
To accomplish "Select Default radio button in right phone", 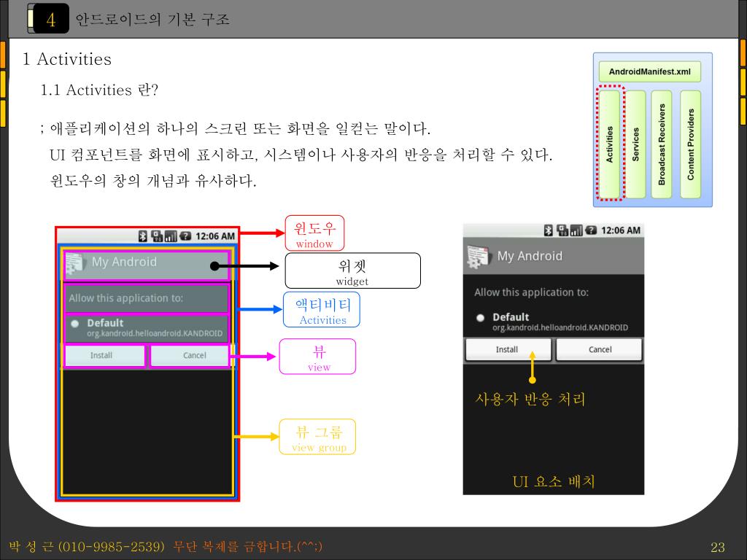I will pos(480,318).
